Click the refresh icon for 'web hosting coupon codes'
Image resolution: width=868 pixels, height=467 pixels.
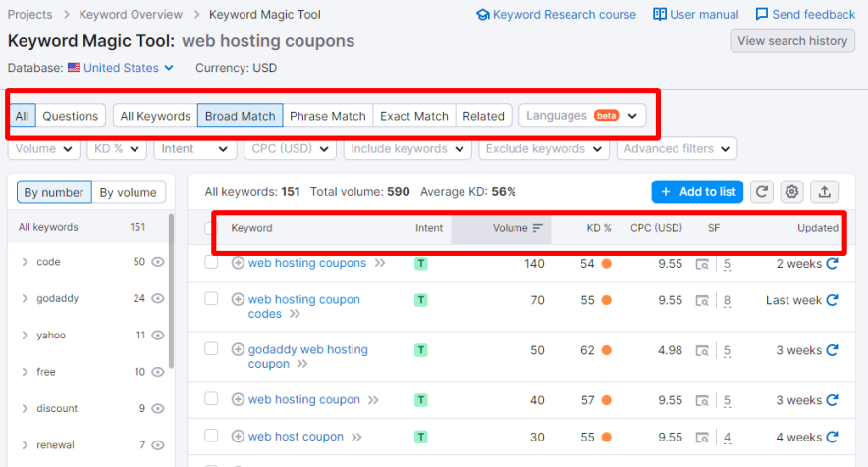pos(832,300)
